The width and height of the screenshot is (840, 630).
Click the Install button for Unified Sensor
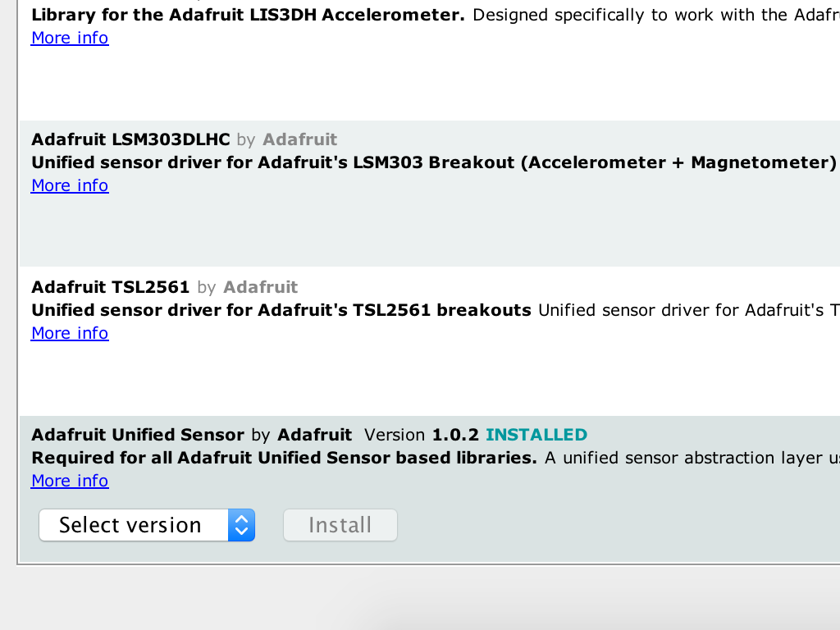pos(340,525)
